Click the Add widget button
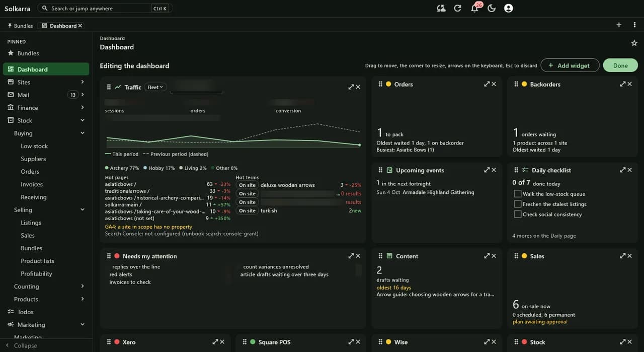Image resolution: width=644 pixels, height=352 pixels. (570, 65)
